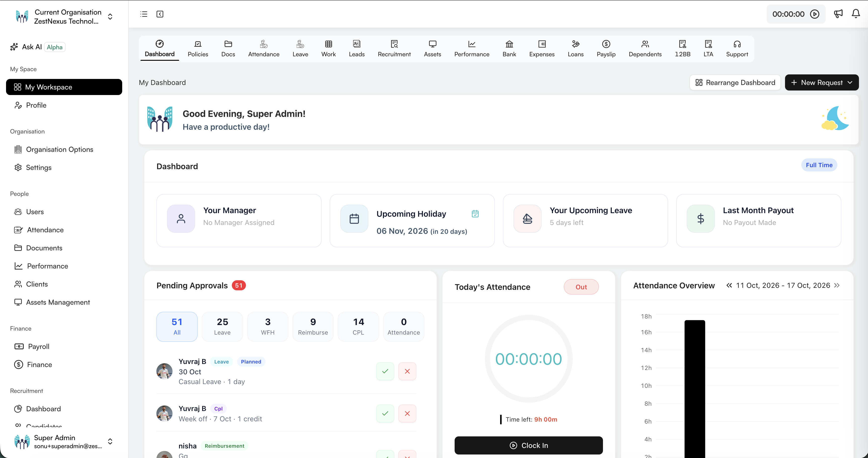Click Rearrange Dashboard button

tap(735, 82)
